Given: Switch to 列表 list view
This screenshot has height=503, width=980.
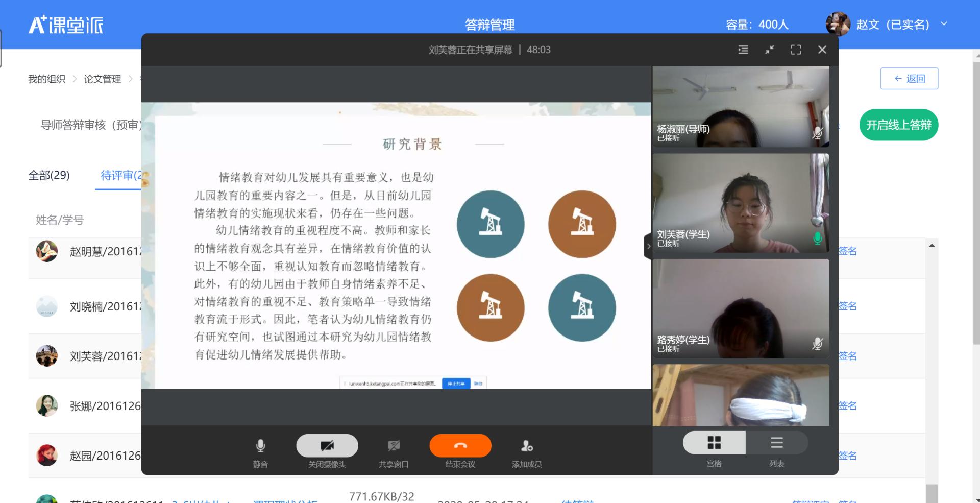Looking at the screenshot, I should click(x=776, y=443).
